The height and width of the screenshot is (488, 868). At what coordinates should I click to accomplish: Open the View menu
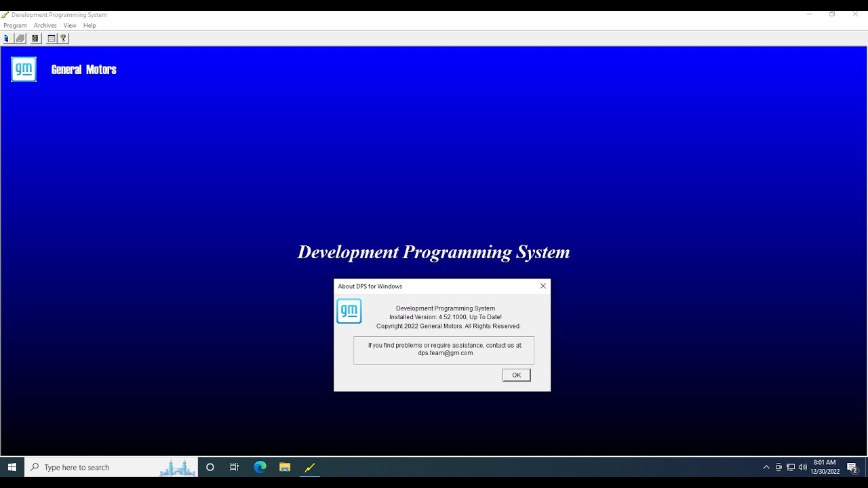70,25
